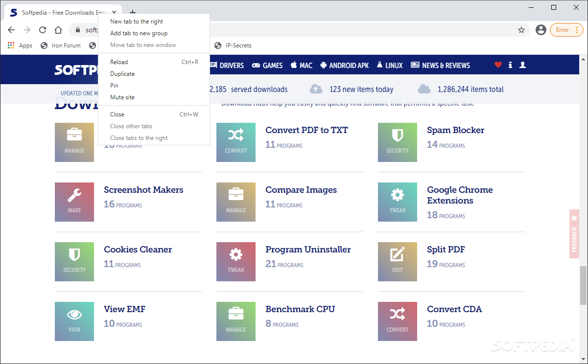Click the '1,286,244 items total' text
588x364 pixels.
point(470,89)
